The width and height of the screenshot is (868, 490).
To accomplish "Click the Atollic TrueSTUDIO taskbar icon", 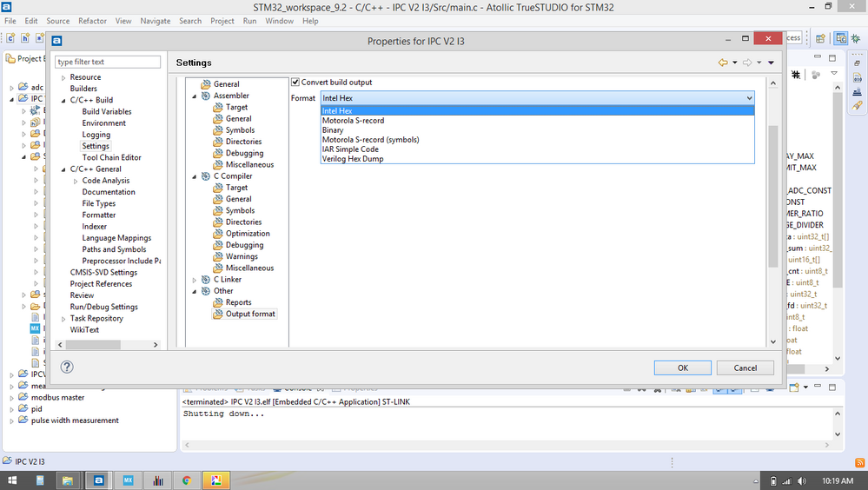I will (x=98, y=480).
